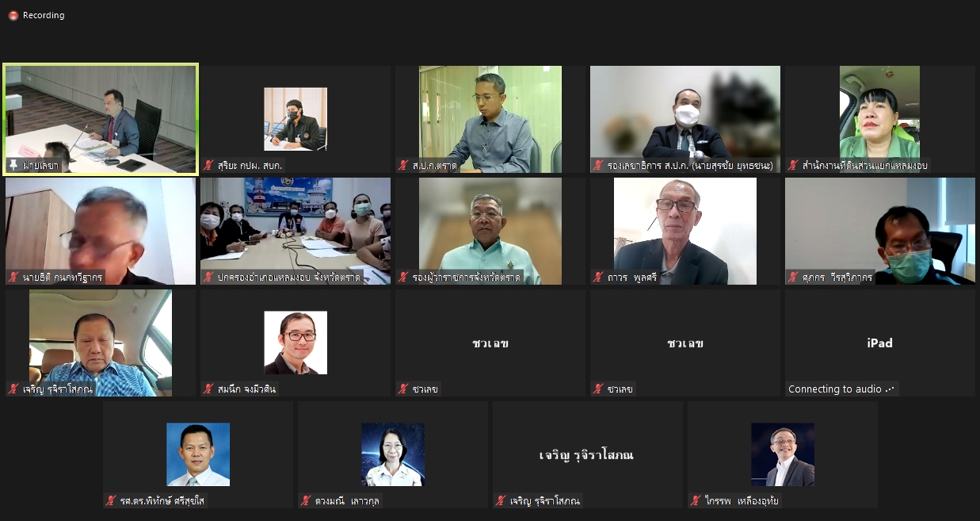Select video tile of รองผู้ว่าราชการจังหวัดตราด
The image size is (980, 521).
tap(490, 231)
